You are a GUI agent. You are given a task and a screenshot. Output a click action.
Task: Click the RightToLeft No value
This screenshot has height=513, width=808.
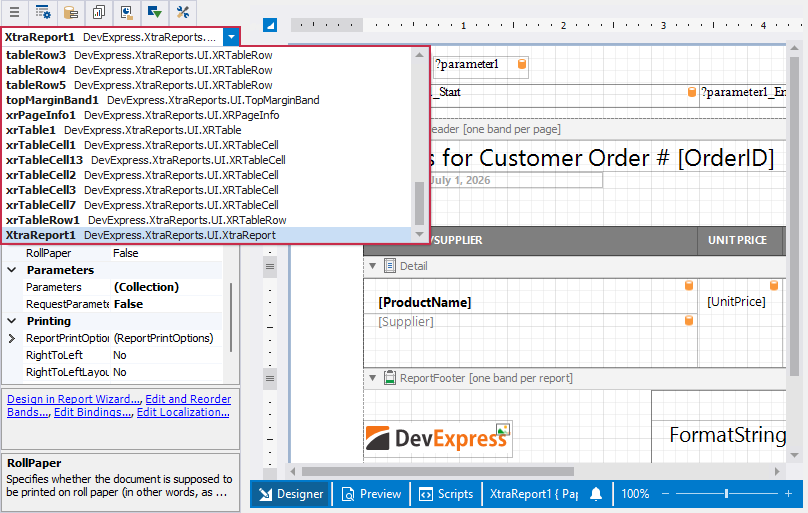[x=167, y=355]
